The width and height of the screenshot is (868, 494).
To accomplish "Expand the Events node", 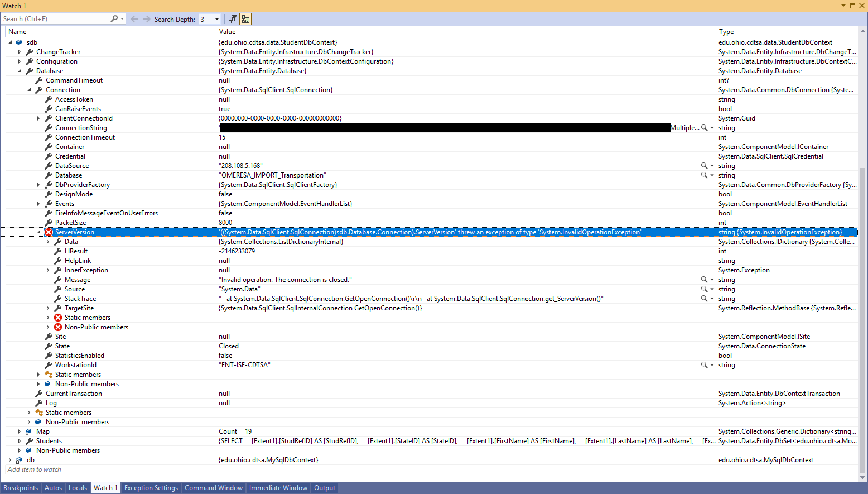I will tap(38, 204).
